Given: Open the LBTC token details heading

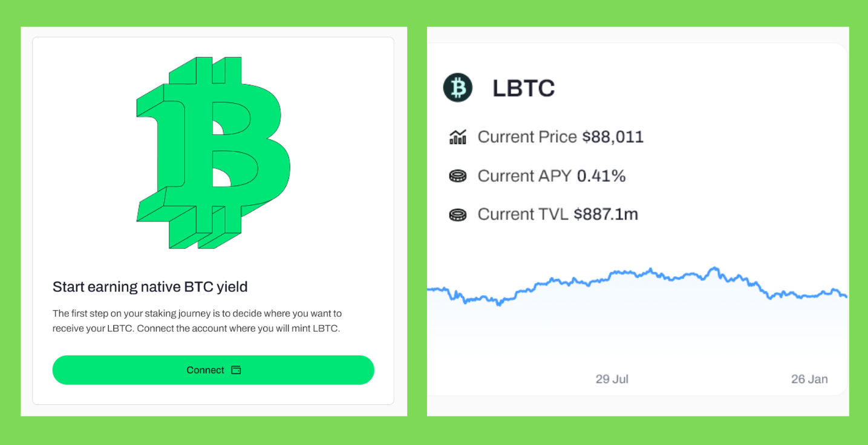Looking at the screenshot, I should [x=523, y=87].
